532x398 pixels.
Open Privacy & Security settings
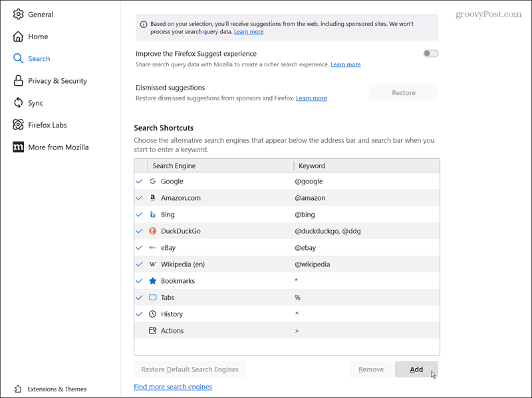point(57,80)
